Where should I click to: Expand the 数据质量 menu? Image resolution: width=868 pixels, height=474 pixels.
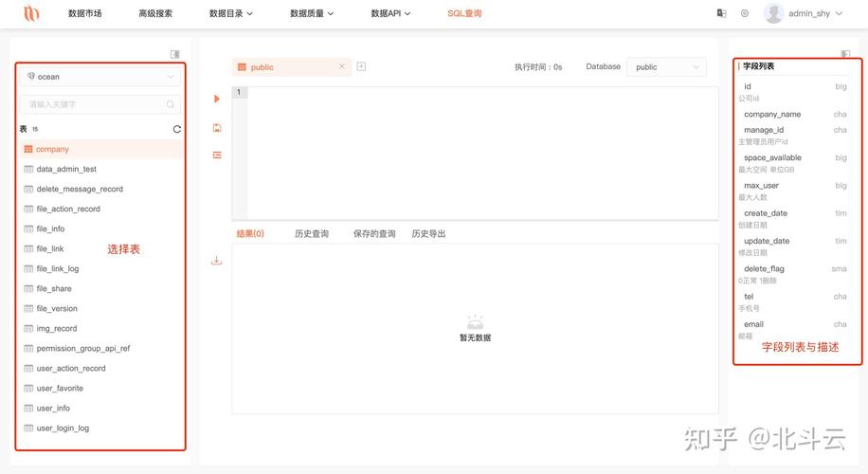(312, 13)
